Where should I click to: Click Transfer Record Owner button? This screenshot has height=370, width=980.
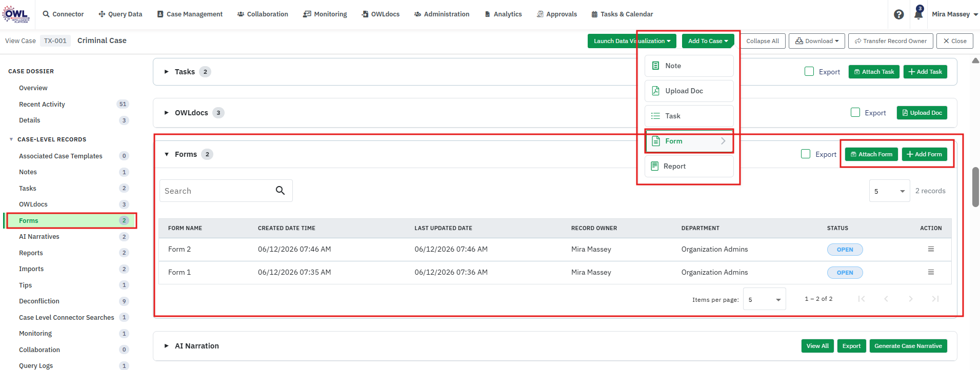[890, 41]
